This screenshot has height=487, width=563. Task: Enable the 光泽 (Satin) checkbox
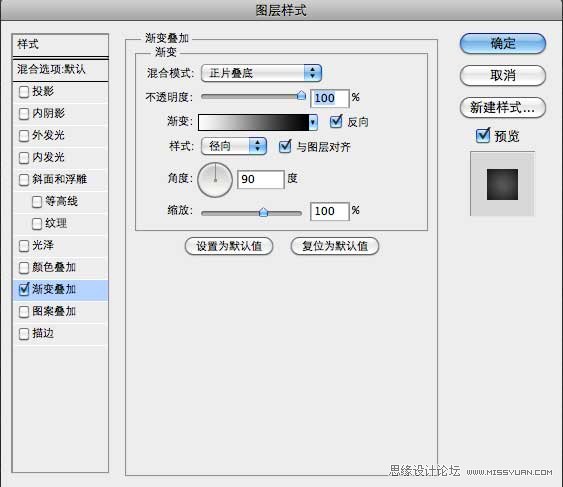point(24,246)
